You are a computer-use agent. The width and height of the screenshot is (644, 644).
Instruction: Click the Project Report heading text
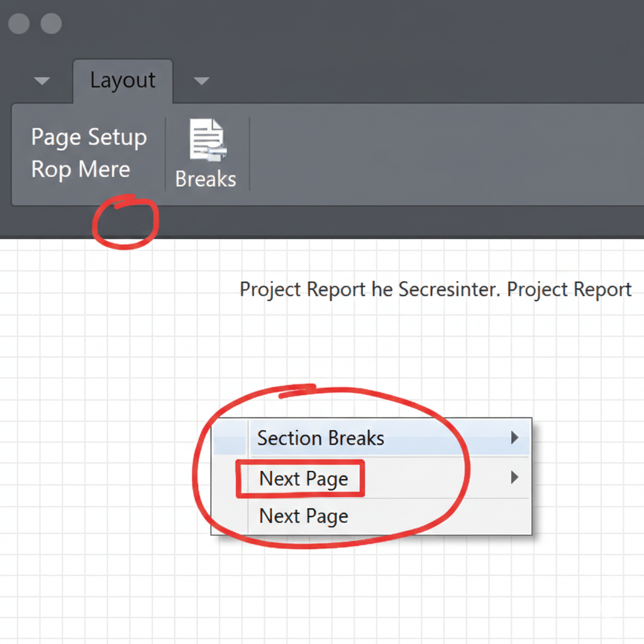(x=435, y=289)
